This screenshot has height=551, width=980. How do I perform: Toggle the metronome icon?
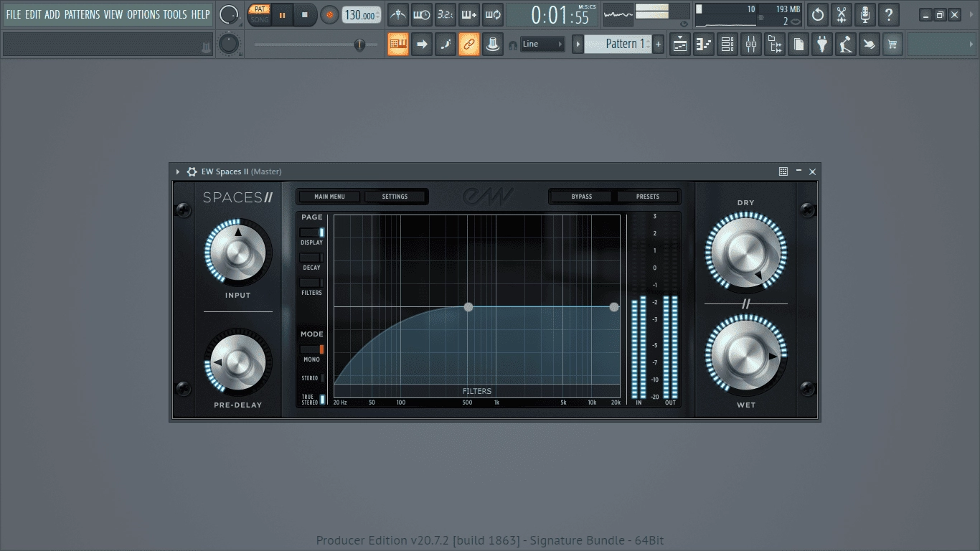(398, 14)
